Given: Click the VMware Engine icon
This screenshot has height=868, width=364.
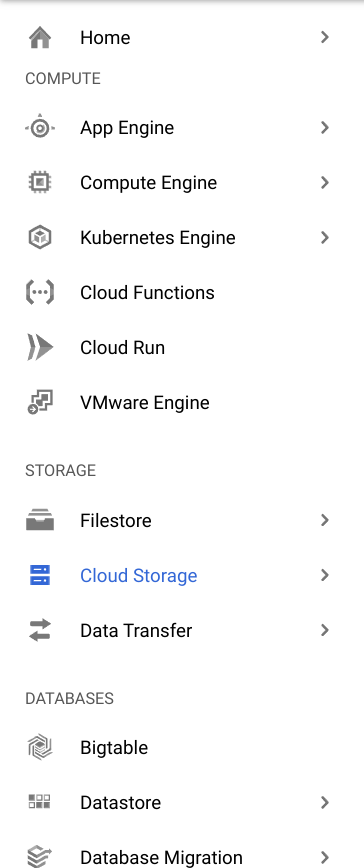Looking at the screenshot, I should click(40, 402).
